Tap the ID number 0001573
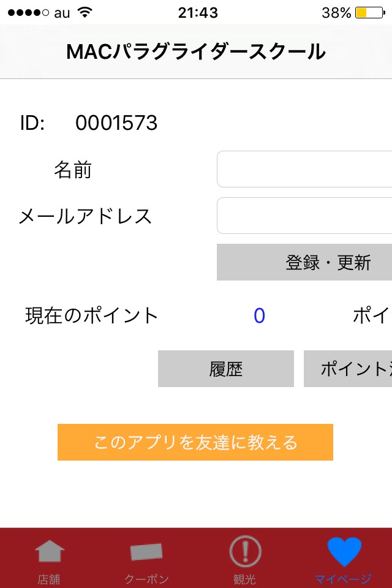Image resolution: width=392 pixels, height=588 pixels. point(116,123)
